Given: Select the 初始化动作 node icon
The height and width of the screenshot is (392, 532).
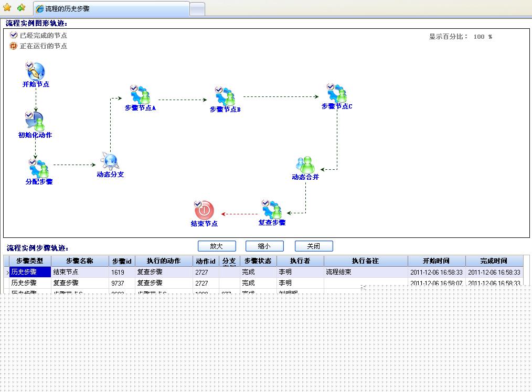Looking at the screenshot, I should 35,121.
